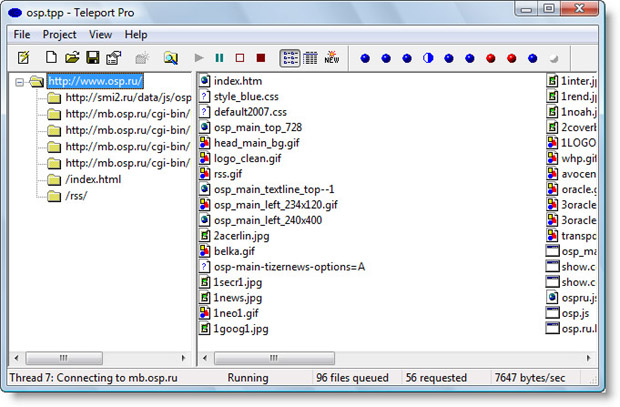
Task: Select the 2acerlin.jpg file
Action: tap(241, 236)
